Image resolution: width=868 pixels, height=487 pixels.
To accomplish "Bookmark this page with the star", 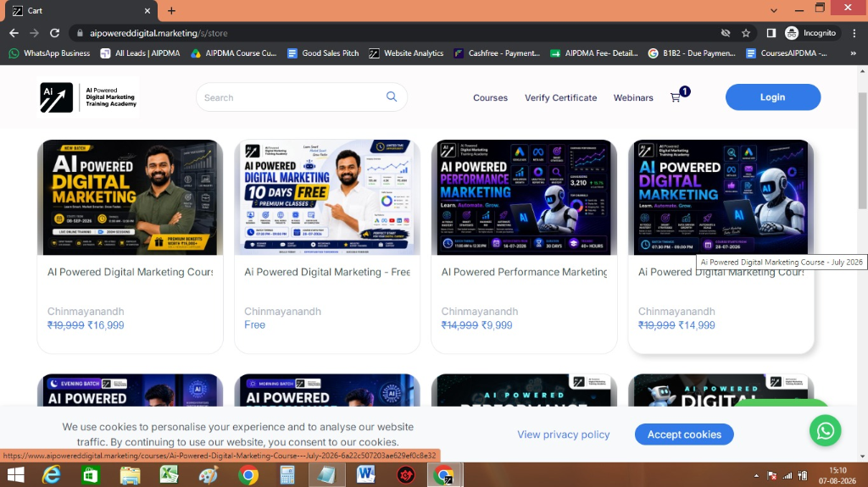I will coord(746,33).
